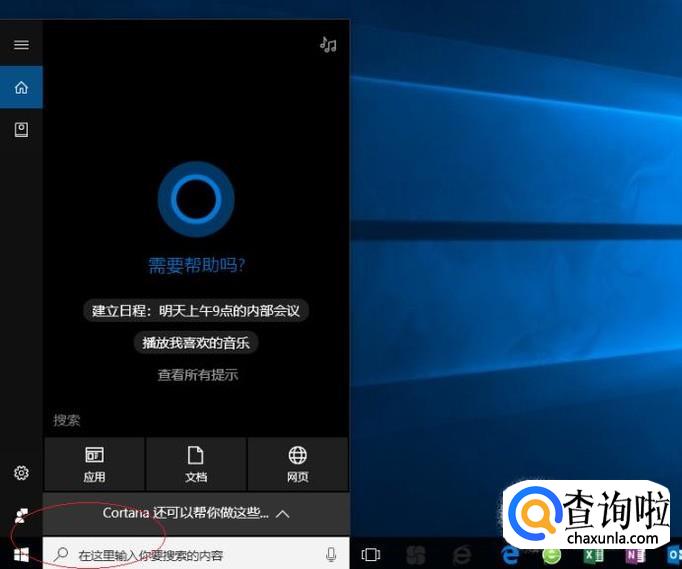The width and height of the screenshot is (682, 569).
Task: Filter search by 网页 (Web)
Action: pos(298,464)
